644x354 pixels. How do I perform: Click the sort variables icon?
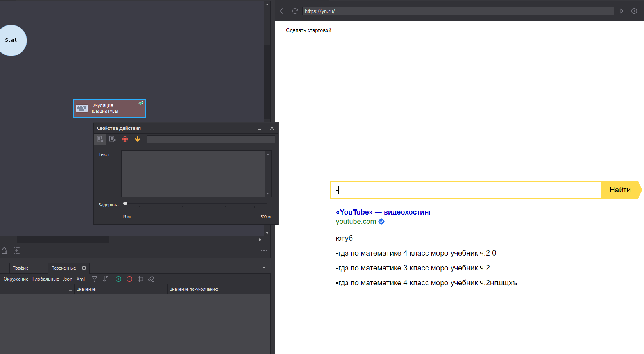tap(106, 279)
